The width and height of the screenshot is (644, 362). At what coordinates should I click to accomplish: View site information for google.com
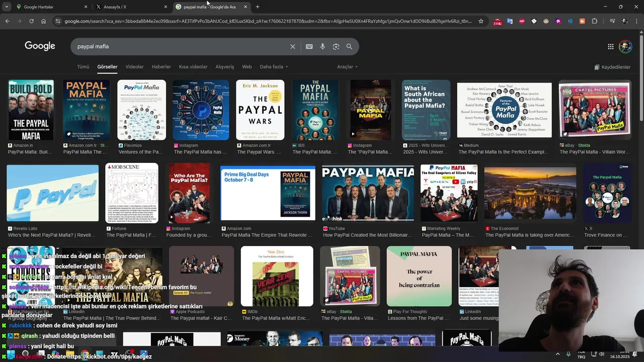click(58, 21)
